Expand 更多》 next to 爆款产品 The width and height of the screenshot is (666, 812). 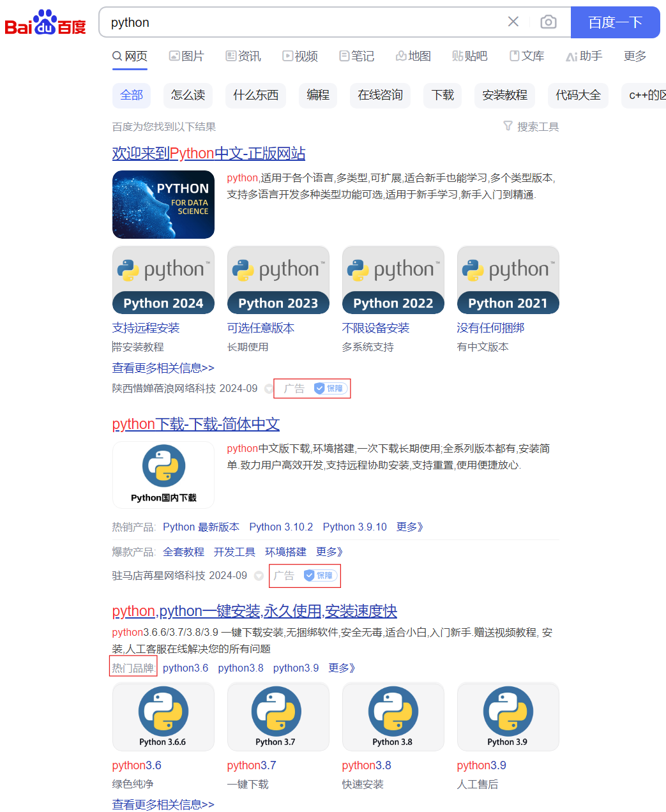(329, 552)
